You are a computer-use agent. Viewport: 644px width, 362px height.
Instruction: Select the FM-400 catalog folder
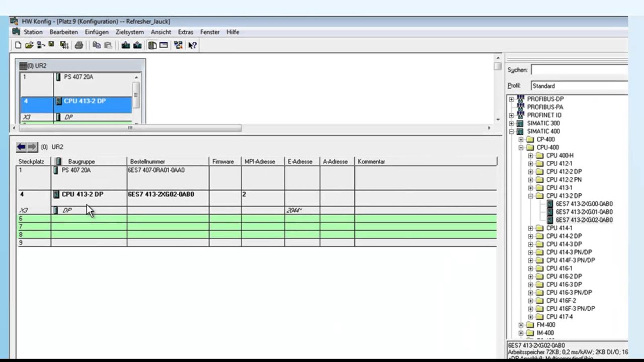545,325
